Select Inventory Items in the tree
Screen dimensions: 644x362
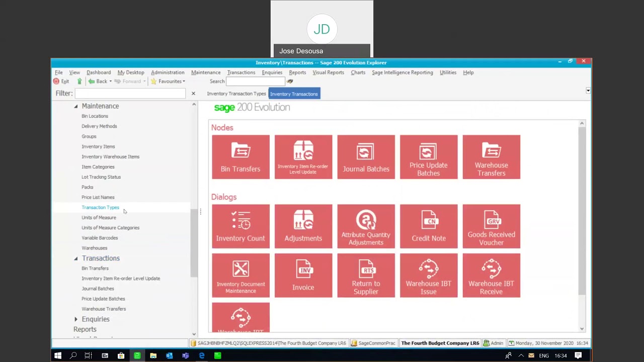tap(98, 147)
